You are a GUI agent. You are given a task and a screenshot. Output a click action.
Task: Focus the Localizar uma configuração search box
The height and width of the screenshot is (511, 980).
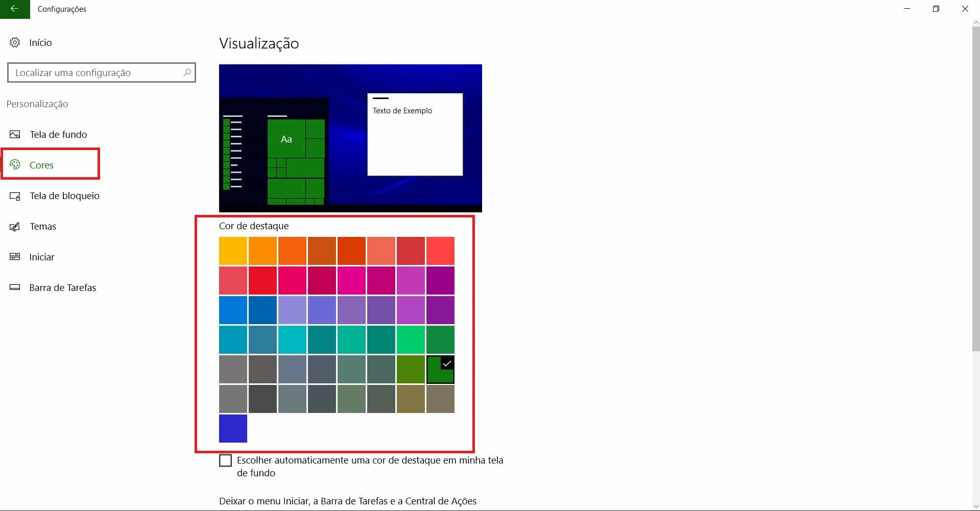pyautogui.click(x=102, y=72)
